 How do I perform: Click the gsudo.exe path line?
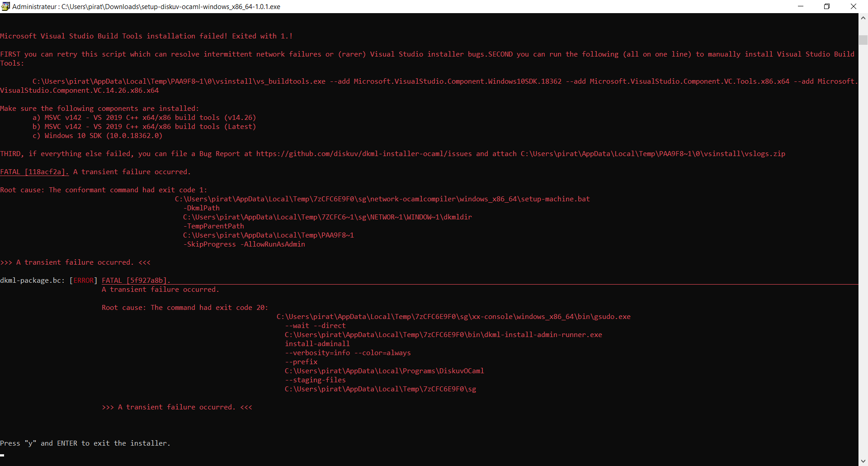coord(453,317)
